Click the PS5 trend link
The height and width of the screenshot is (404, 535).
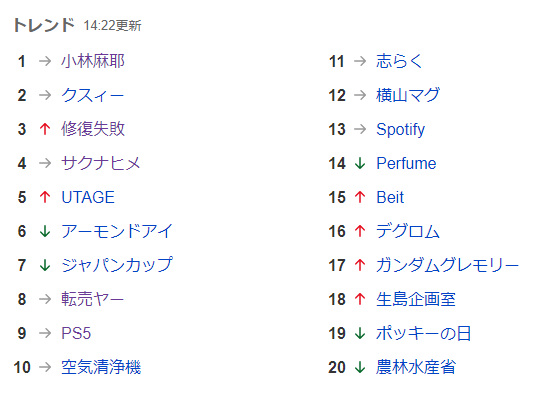coord(76,333)
